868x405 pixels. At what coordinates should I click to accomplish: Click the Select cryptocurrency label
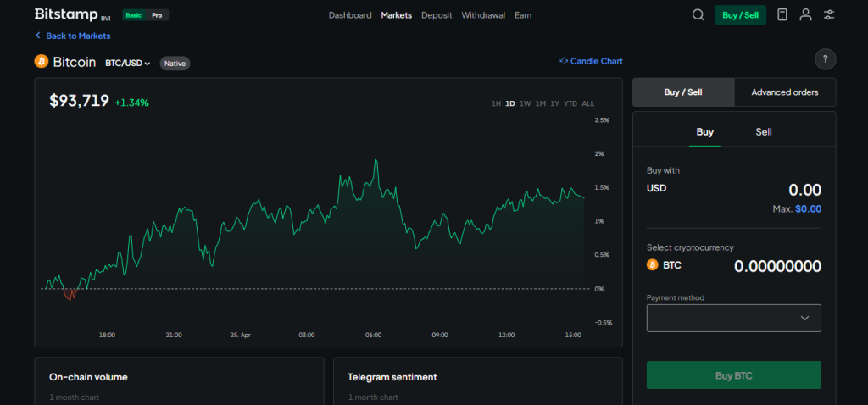690,248
